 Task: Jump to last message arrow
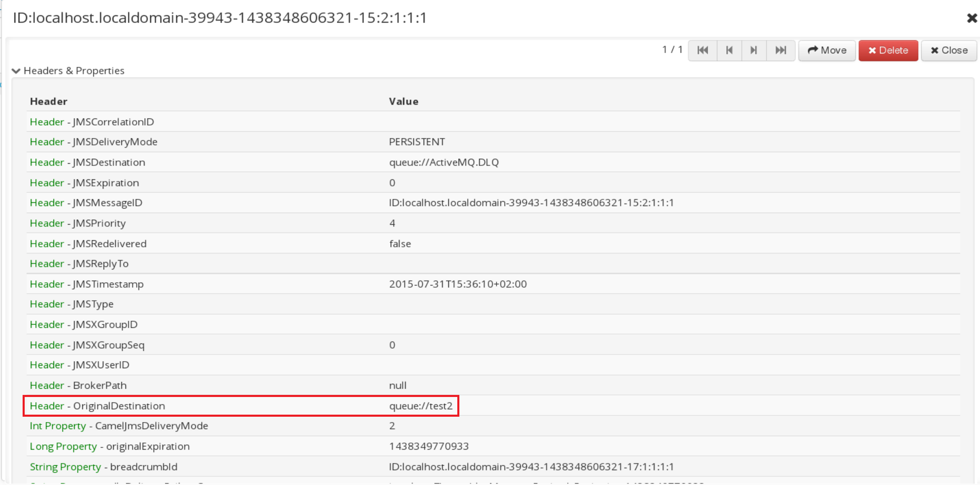(x=780, y=50)
